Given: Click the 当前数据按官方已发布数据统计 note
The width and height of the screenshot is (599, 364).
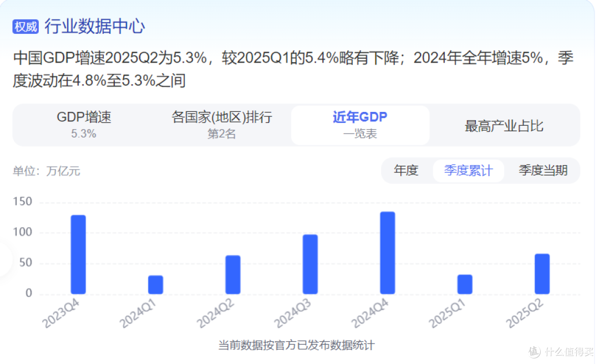Looking at the screenshot, I should point(296,345).
